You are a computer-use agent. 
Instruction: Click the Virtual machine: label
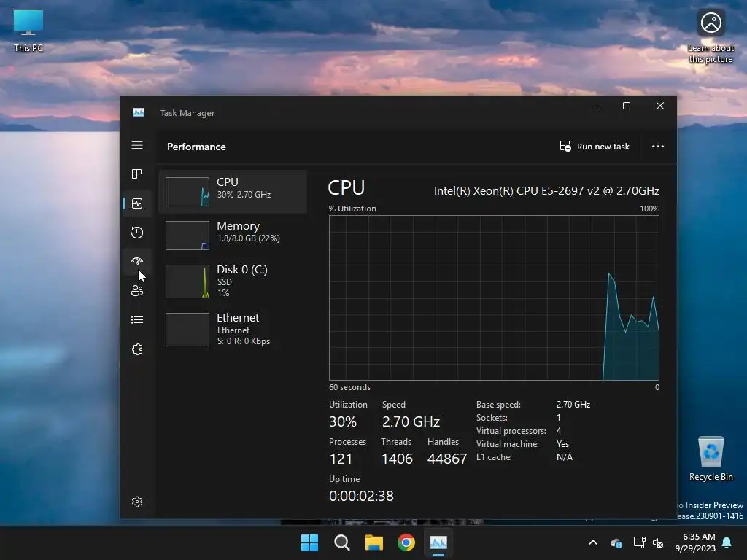(508, 444)
